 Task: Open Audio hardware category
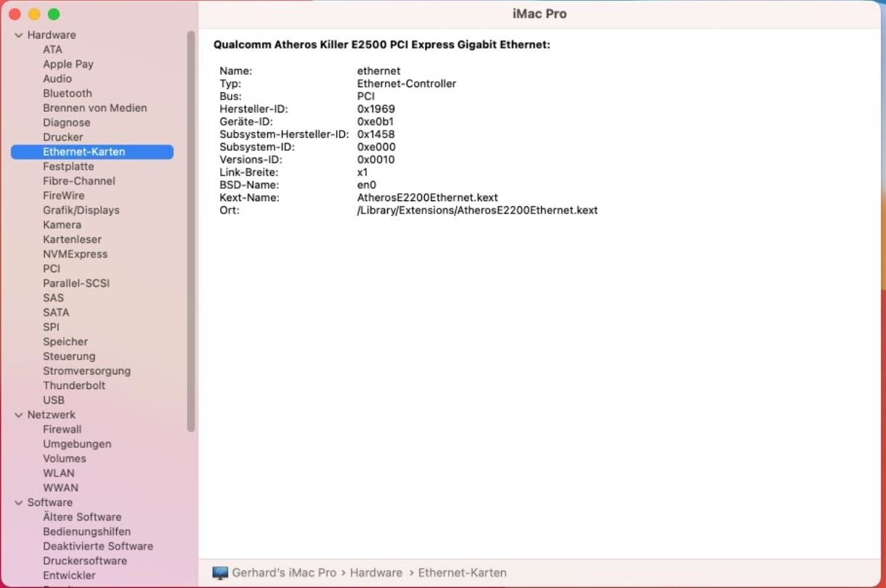(x=57, y=78)
